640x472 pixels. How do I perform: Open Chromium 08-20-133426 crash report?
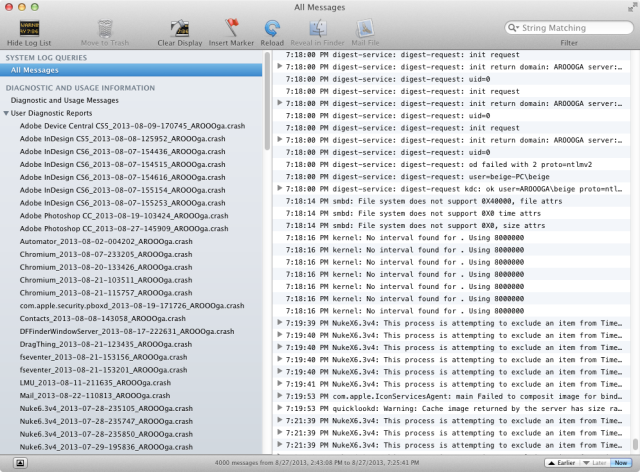106,267
